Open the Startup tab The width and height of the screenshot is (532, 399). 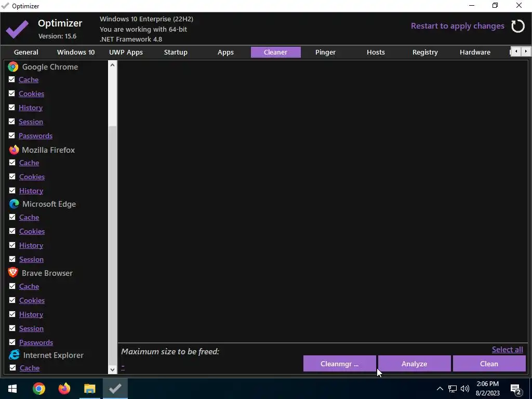pos(176,52)
